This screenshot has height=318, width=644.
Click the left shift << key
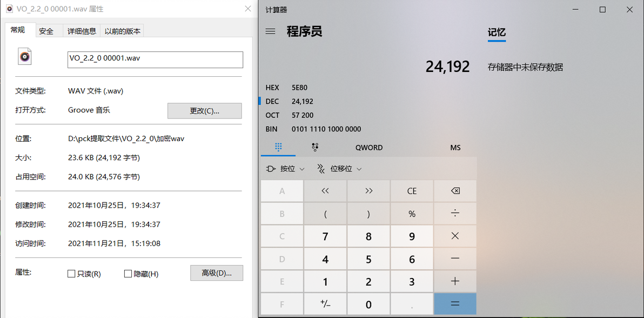point(325,191)
